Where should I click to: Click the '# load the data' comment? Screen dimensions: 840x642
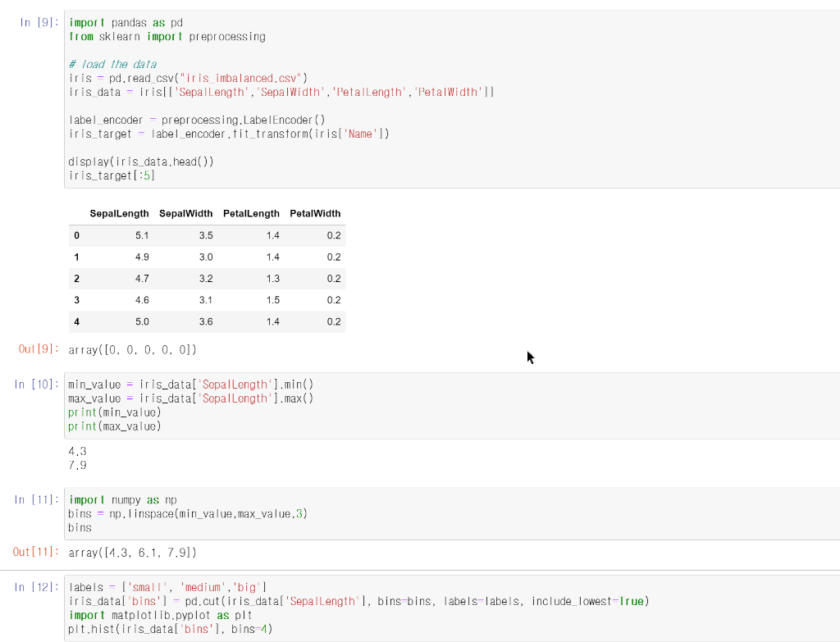click(x=112, y=64)
